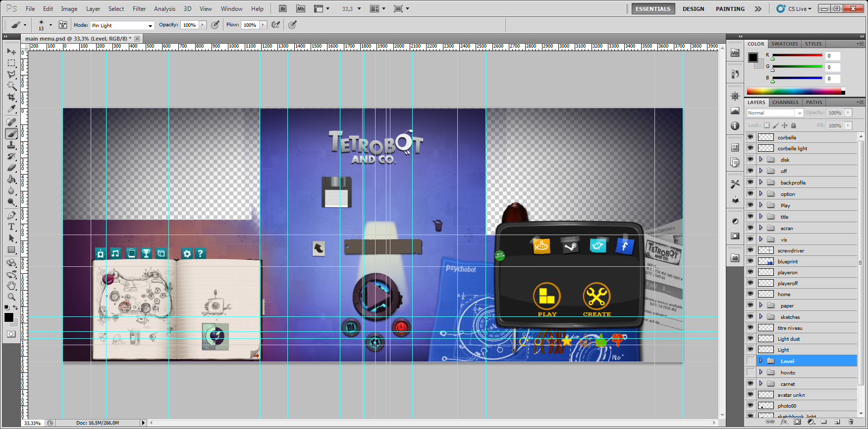
Task: Switch to the Swatches tab
Action: tap(784, 44)
